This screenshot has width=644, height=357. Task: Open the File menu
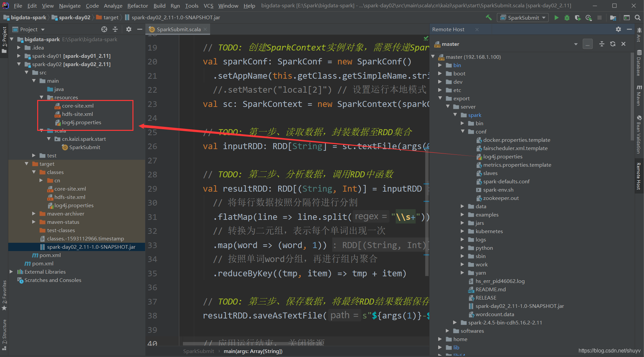[x=18, y=6]
